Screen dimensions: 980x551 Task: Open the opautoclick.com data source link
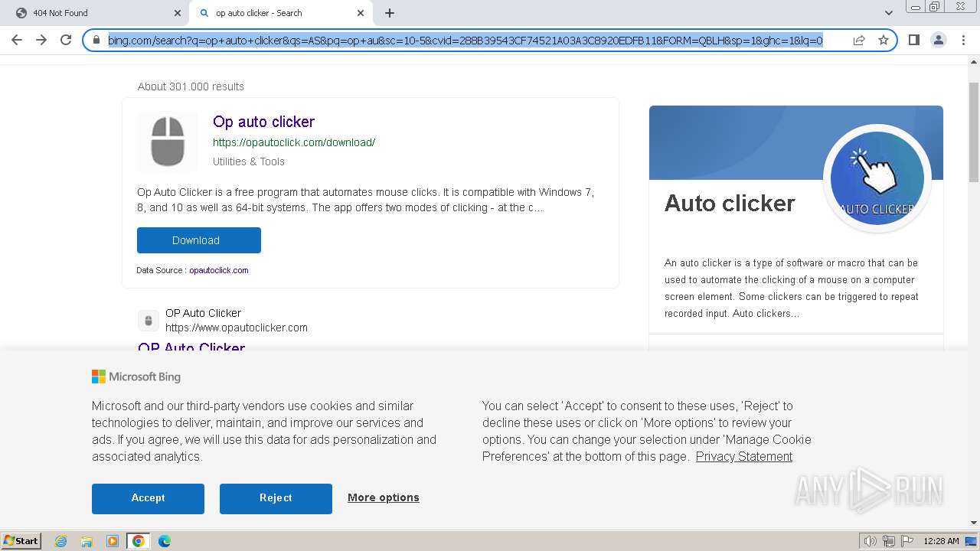point(219,270)
